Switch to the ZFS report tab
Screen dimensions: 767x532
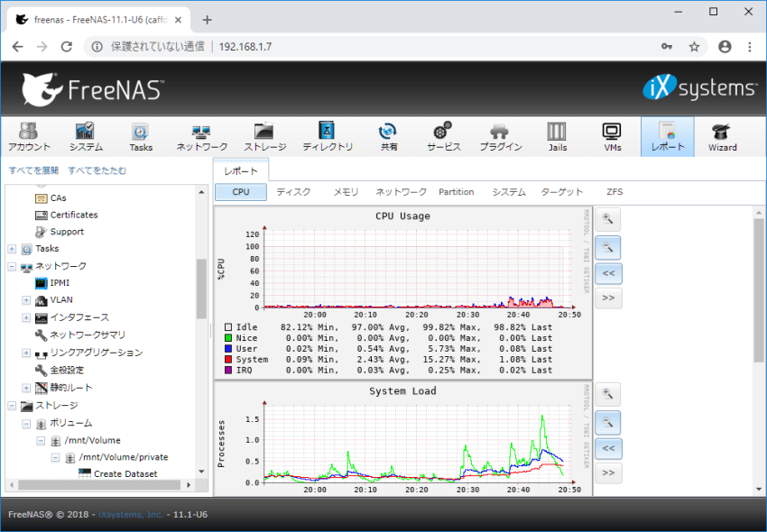tap(614, 192)
